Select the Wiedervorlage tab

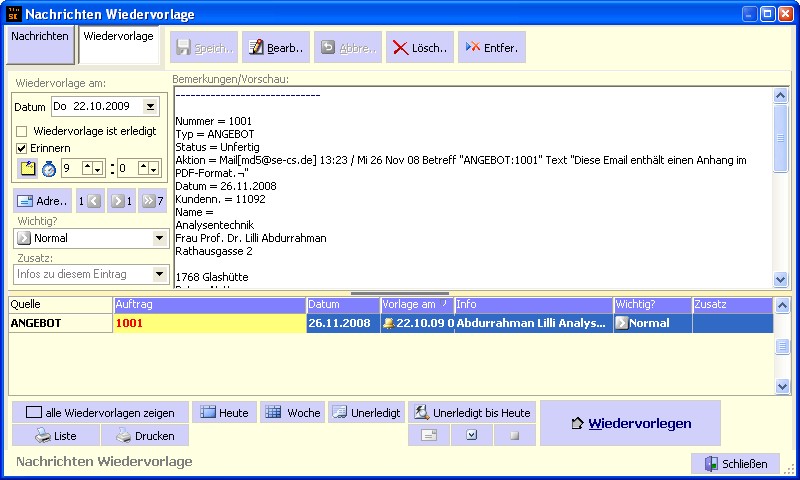coord(118,37)
